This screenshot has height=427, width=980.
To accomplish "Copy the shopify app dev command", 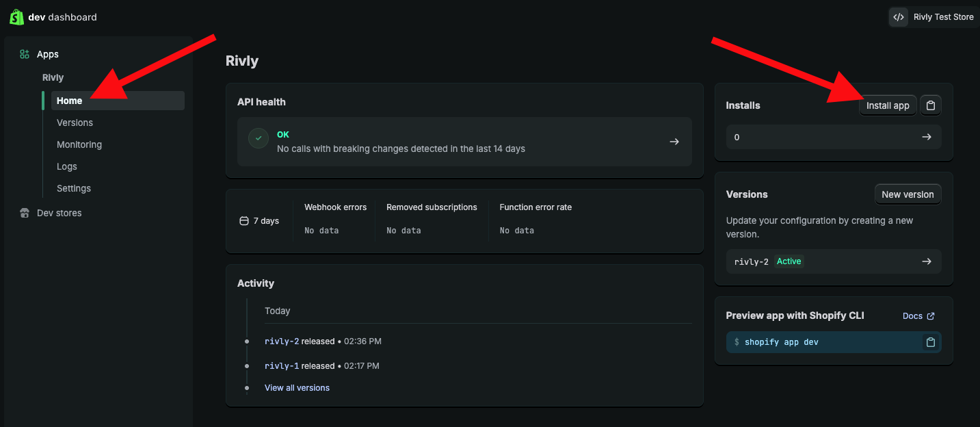I will pyautogui.click(x=930, y=342).
